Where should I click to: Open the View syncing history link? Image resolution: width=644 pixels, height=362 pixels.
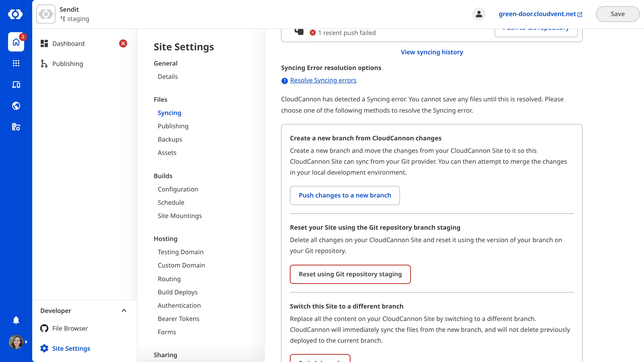coord(432,52)
